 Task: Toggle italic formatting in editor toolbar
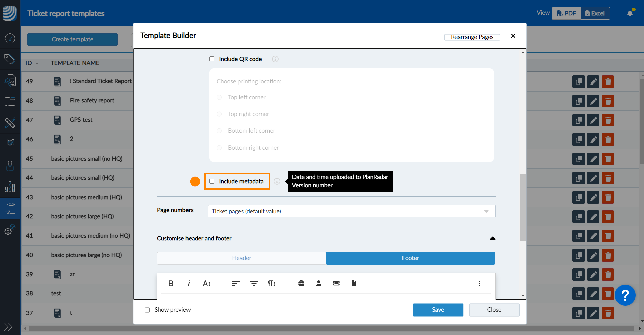pos(189,284)
